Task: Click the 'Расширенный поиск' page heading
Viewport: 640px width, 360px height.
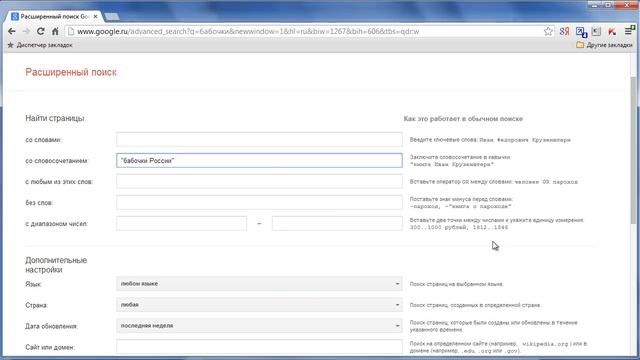Action: 71,72
